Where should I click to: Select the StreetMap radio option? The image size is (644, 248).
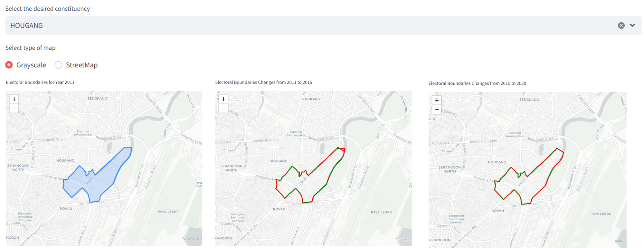[58, 65]
